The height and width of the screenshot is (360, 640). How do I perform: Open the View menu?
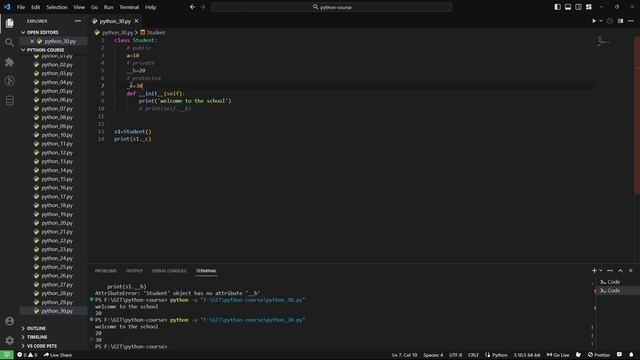click(79, 7)
